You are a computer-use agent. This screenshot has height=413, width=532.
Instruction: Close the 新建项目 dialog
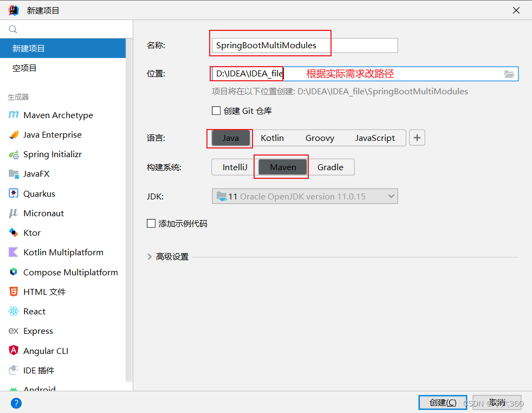tap(516, 10)
